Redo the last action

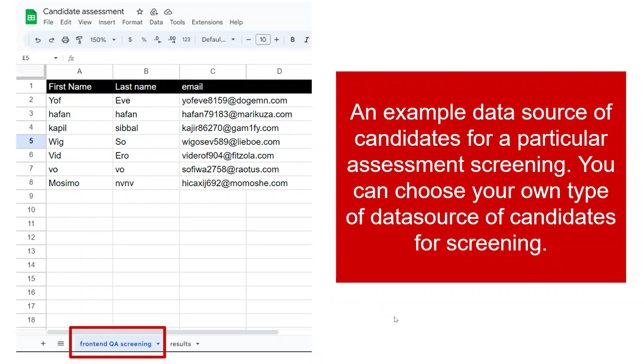pyautogui.click(x=52, y=40)
